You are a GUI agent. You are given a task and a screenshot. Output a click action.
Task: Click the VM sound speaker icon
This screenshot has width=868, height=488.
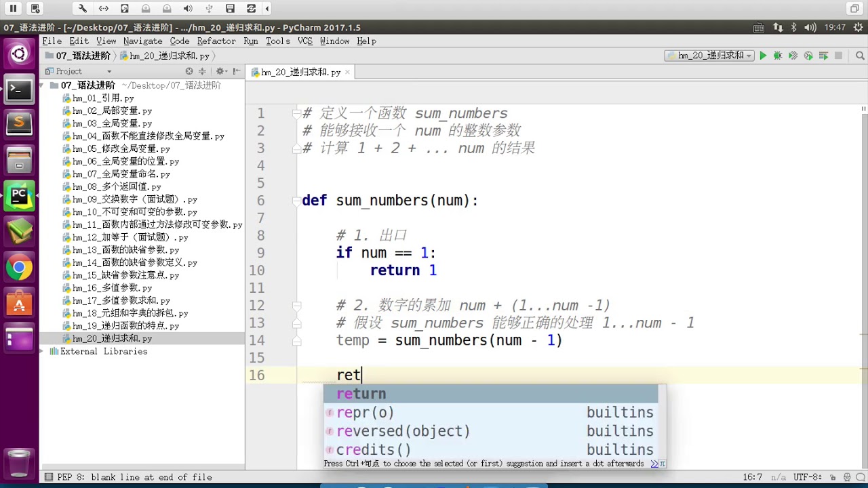pos(188,9)
